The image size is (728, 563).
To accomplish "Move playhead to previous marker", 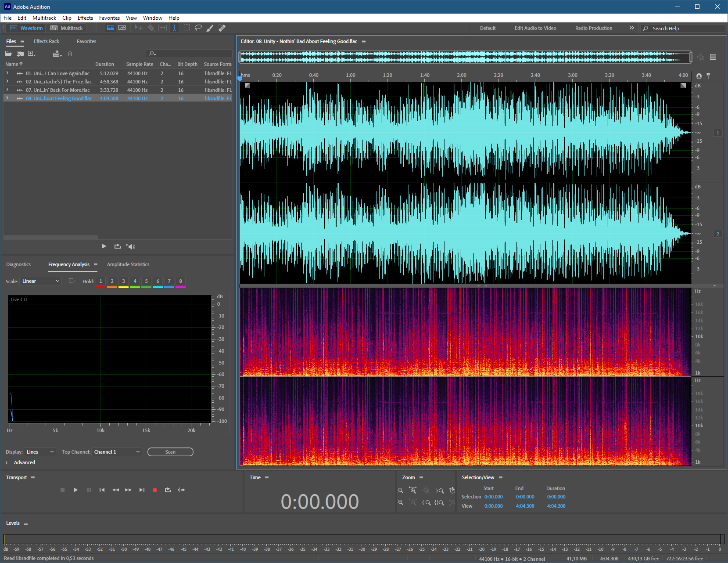I will click(102, 490).
